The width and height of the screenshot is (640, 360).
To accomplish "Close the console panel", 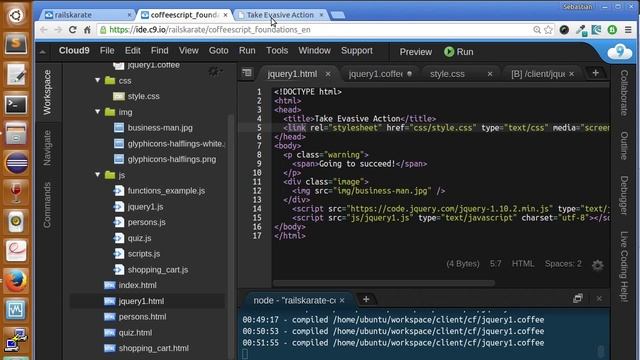I will [599, 299].
